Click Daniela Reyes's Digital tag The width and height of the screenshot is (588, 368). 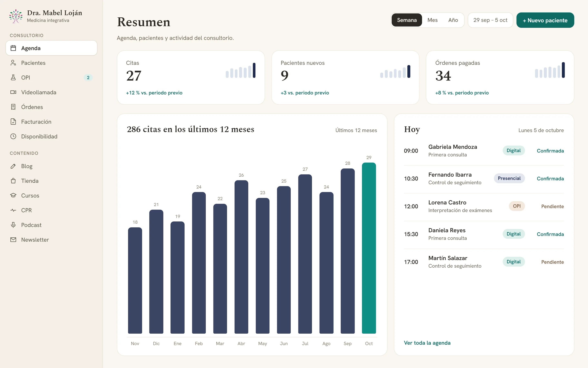(x=513, y=234)
